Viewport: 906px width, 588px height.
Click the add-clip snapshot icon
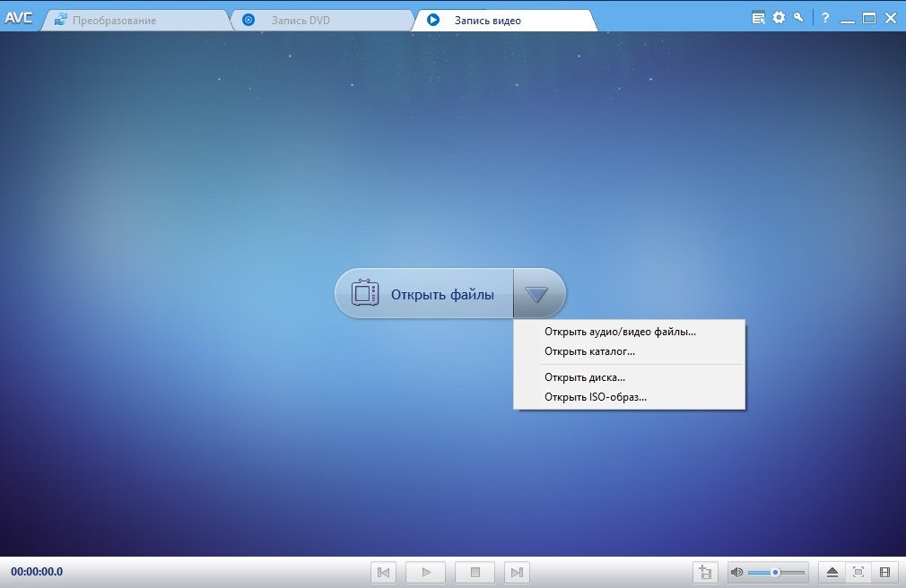pyautogui.click(x=705, y=573)
